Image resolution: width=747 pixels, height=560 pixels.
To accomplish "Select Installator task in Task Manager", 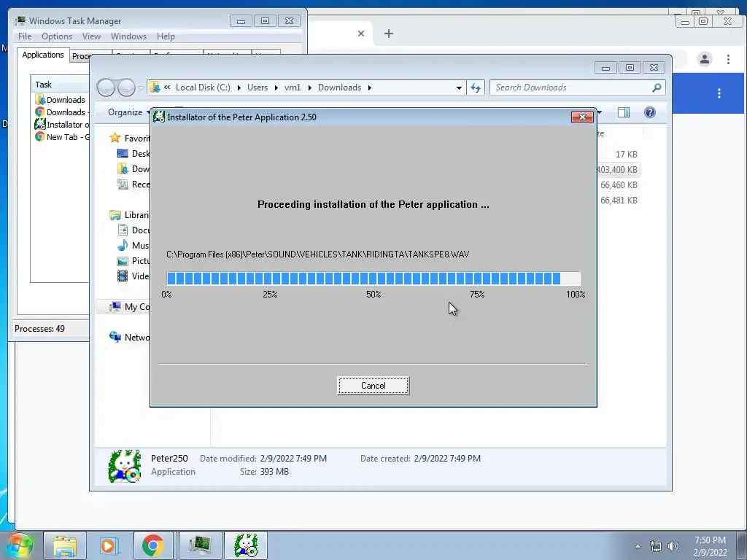I will point(61,124).
